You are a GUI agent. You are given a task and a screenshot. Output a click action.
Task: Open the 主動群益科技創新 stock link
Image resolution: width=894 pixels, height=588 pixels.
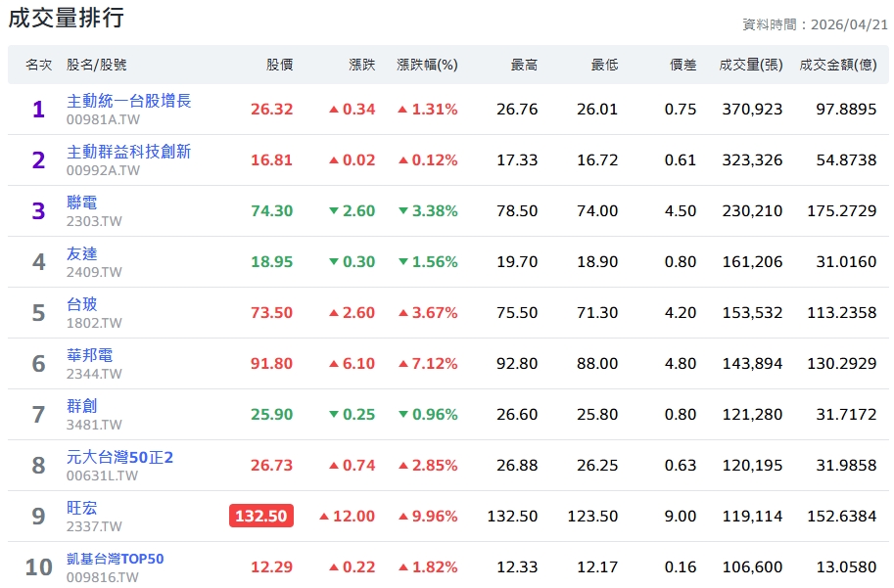tap(128, 152)
